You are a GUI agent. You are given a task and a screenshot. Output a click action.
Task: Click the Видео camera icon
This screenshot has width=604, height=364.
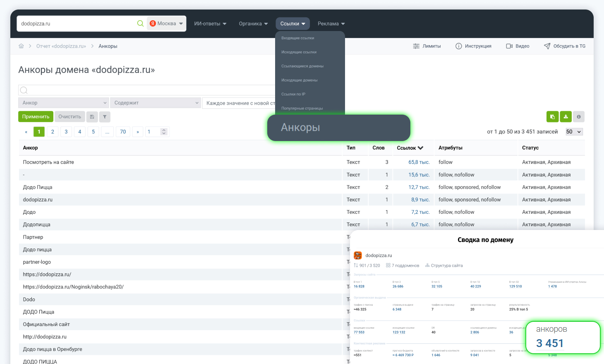[x=509, y=46]
